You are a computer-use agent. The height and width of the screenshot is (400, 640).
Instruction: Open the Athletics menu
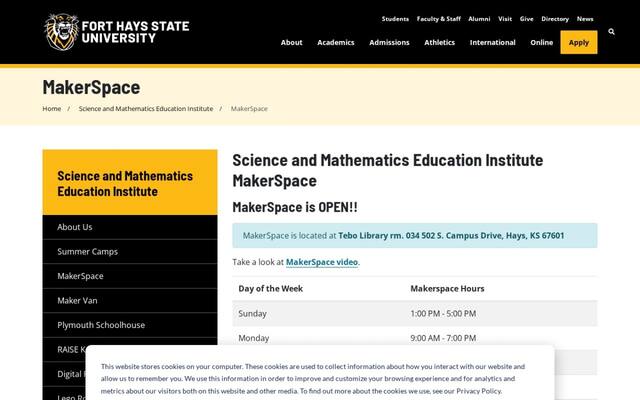439,42
